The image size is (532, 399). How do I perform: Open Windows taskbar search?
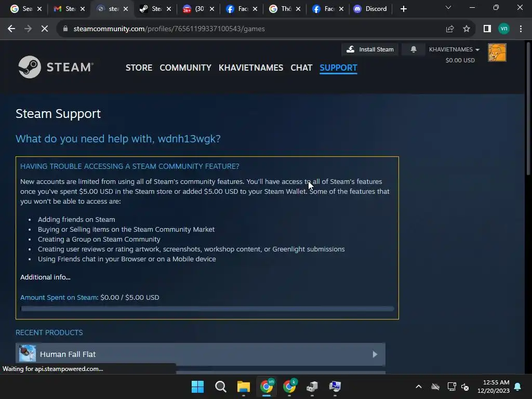tap(220, 387)
